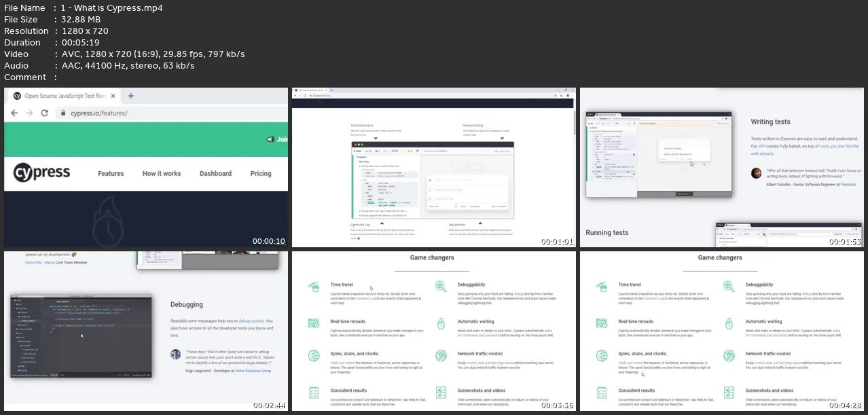Click the Real time reloads icon in the 00:03:36 frame
Image resolution: width=868 pixels, height=415 pixels.
[x=314, y=323]
